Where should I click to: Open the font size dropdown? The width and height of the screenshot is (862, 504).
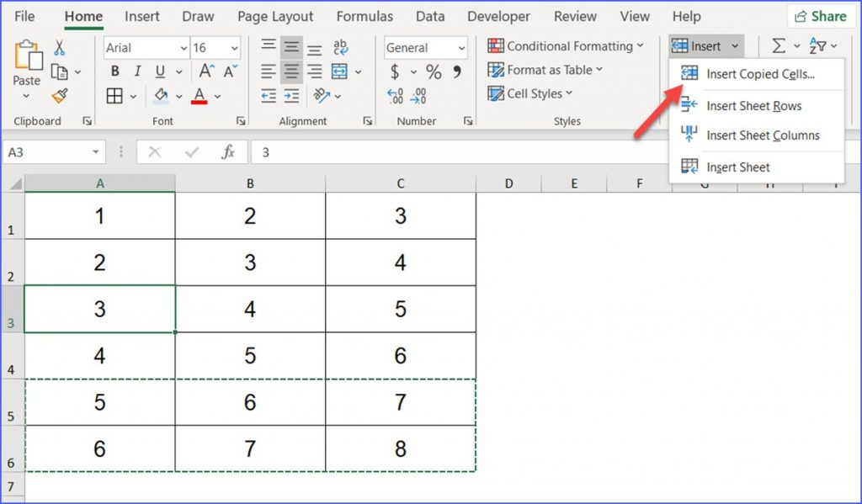click(x=235, y=48)
